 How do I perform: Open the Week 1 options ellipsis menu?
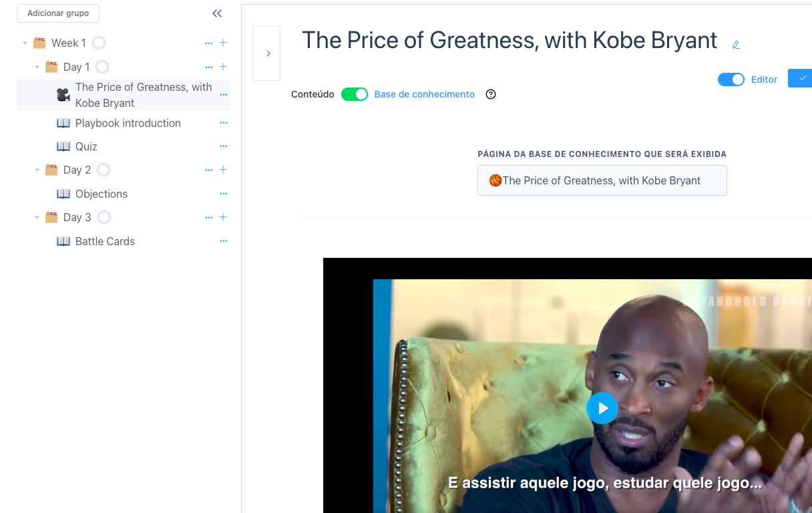pyautogui.click(x=209, y=43)
